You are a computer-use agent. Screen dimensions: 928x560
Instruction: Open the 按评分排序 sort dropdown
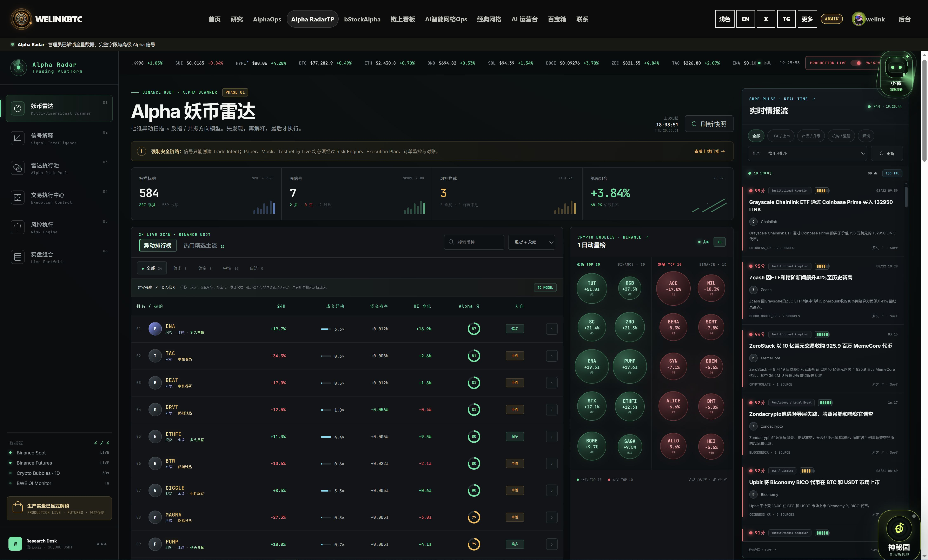point(808,153)
